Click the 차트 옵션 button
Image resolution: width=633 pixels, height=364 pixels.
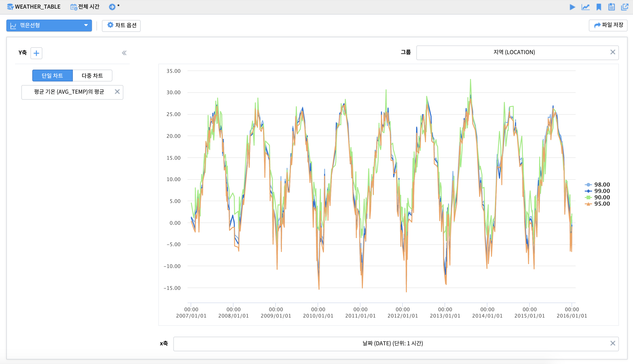click(x=121, y=25)
